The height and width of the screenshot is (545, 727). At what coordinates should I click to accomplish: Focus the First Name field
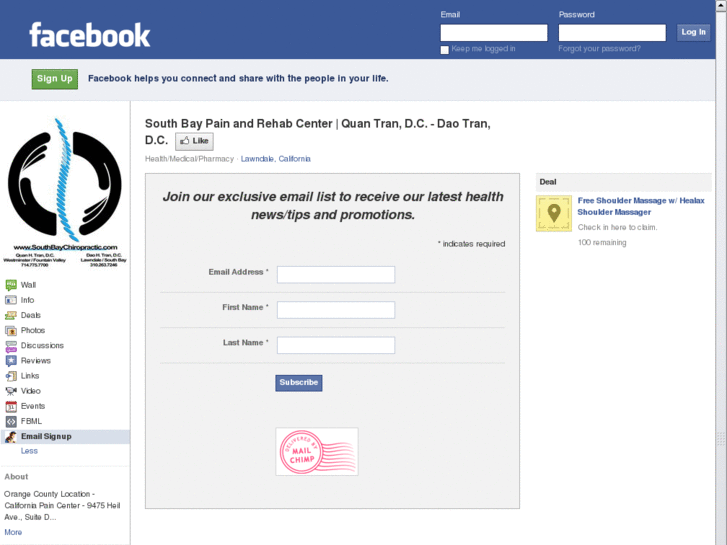[x=336, y=310]
